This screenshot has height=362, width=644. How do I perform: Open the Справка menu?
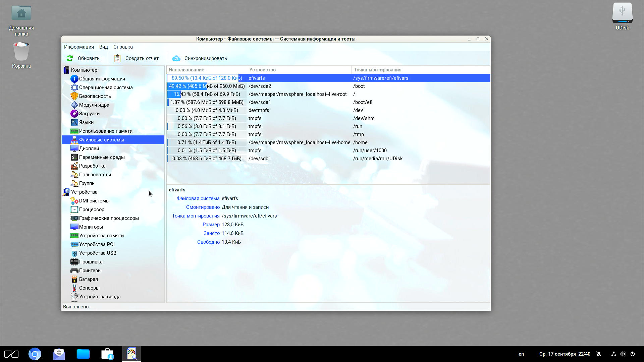pyautogui.click(x=123, y=47)
